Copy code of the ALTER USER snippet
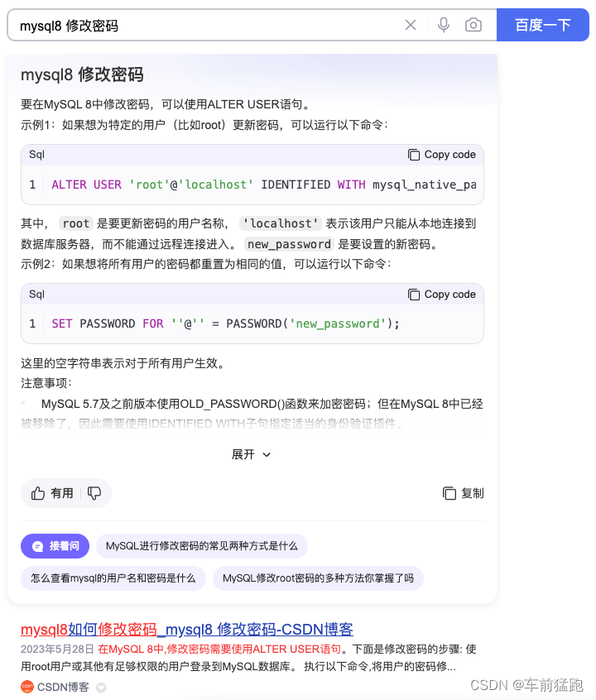The width and height of the screenshot is (596, 700). click(x=442, y=155)
